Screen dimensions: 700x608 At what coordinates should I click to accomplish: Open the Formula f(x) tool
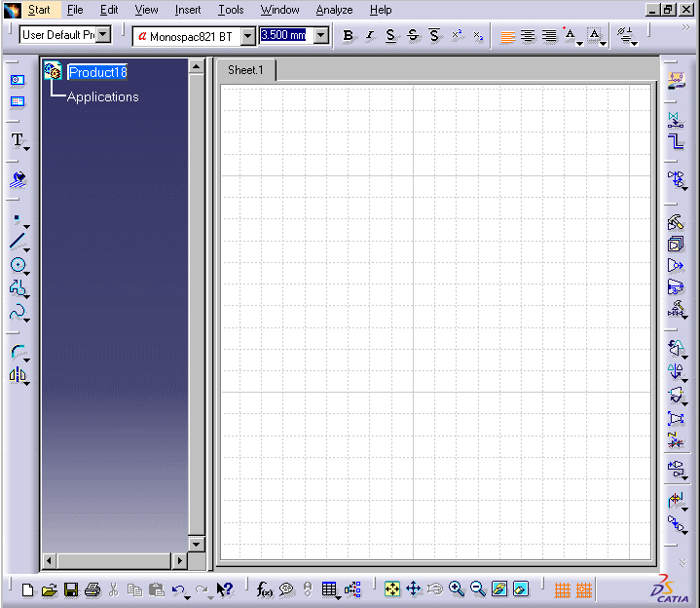pyautogui.click(x=265, y=589)
